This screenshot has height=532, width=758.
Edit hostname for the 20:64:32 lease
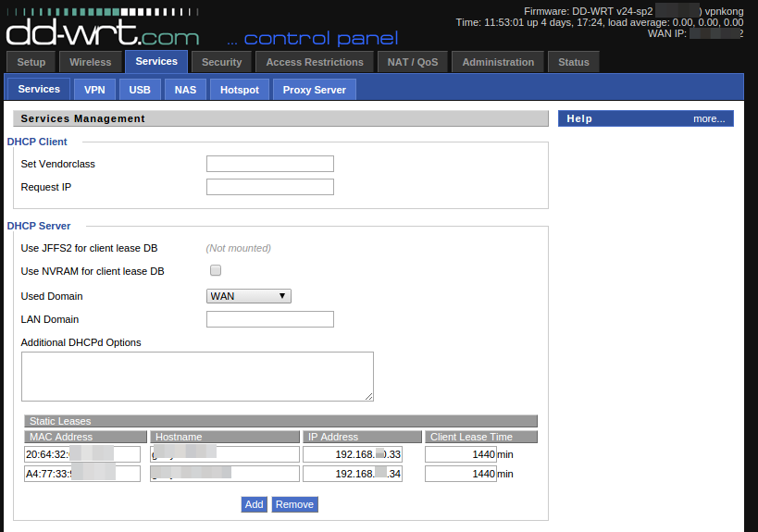(x=225, y=454)
